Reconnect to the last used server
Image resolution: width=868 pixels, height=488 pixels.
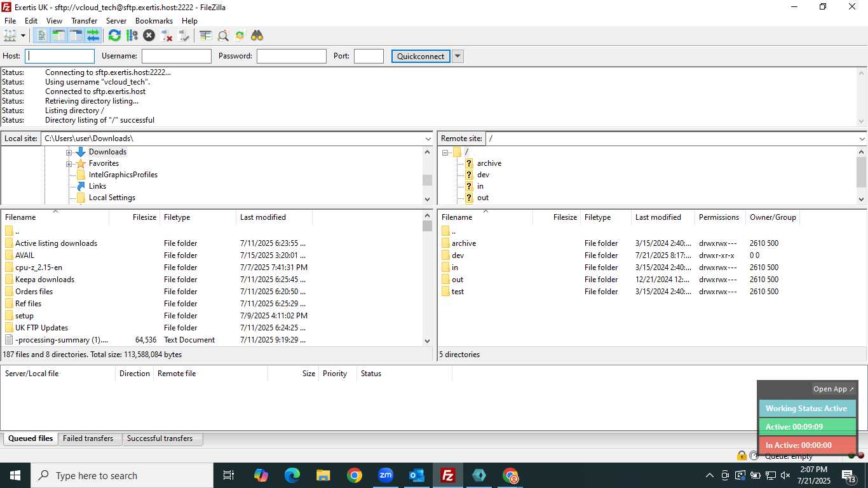184,36
